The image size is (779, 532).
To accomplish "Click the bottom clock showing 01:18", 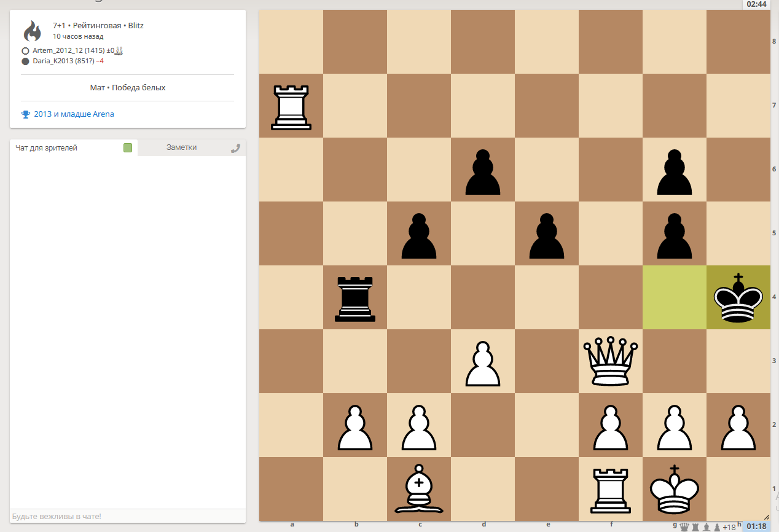I will click(756, 526).
